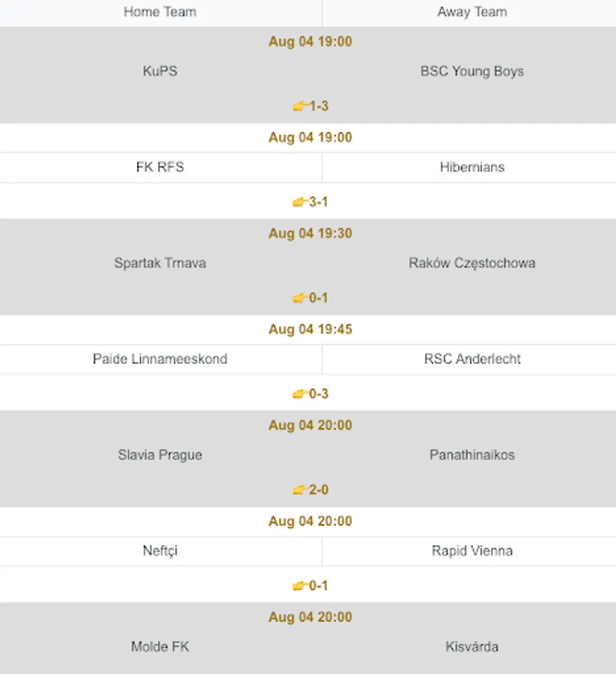Select Spartak Trnava team name
This screenshot has width=616, height=674.
pos(159,263)
